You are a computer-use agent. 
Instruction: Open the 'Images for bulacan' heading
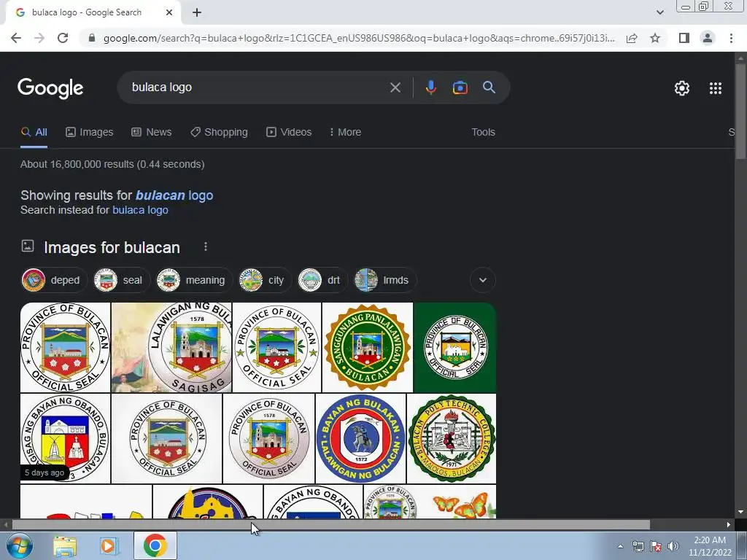[x=112, y=248]
